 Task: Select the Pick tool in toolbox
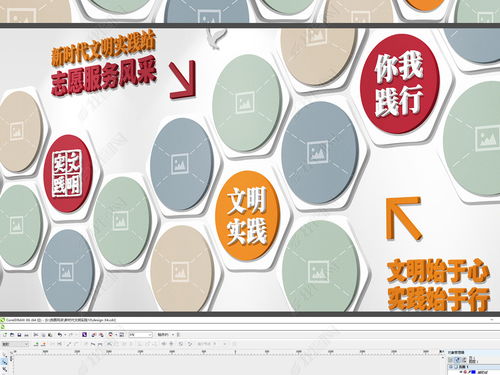pyautogui.click(x=5, y=355)
